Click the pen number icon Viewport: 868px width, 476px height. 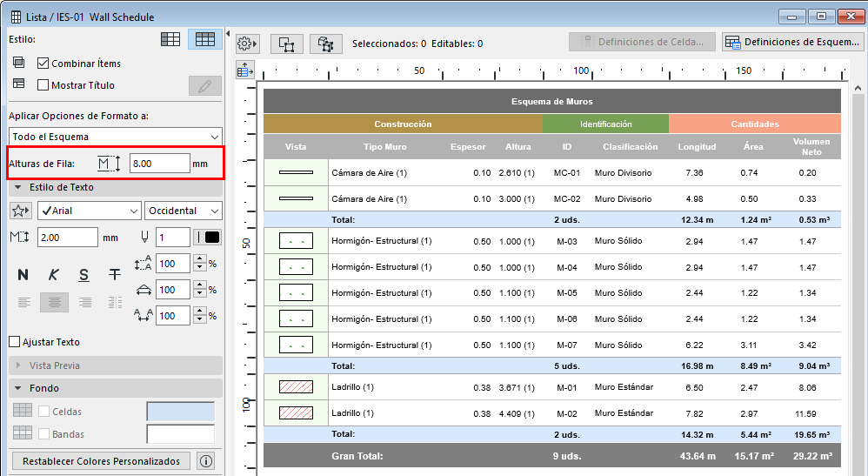point(144,238)
